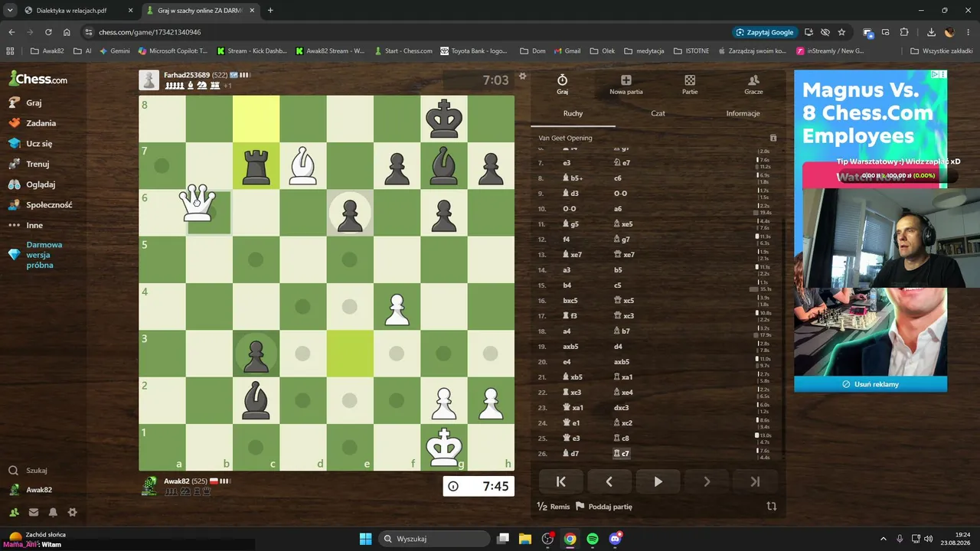Screen dimensions: 980x551
Task: Flip the board using the rotate icon
Action: (772, 507)
